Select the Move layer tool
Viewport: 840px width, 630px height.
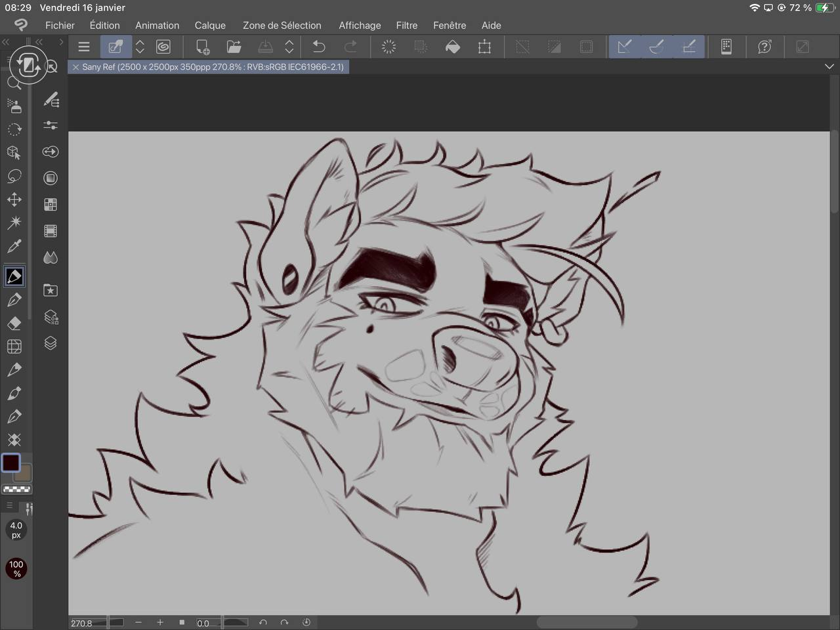14,199
